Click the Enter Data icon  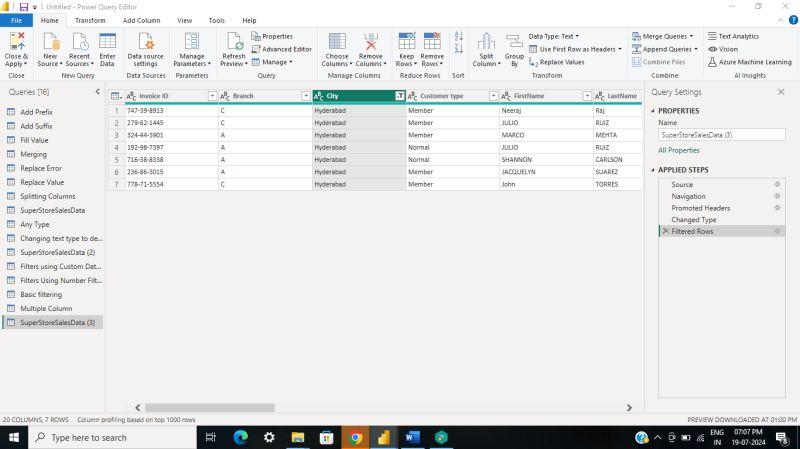(107, 42)
